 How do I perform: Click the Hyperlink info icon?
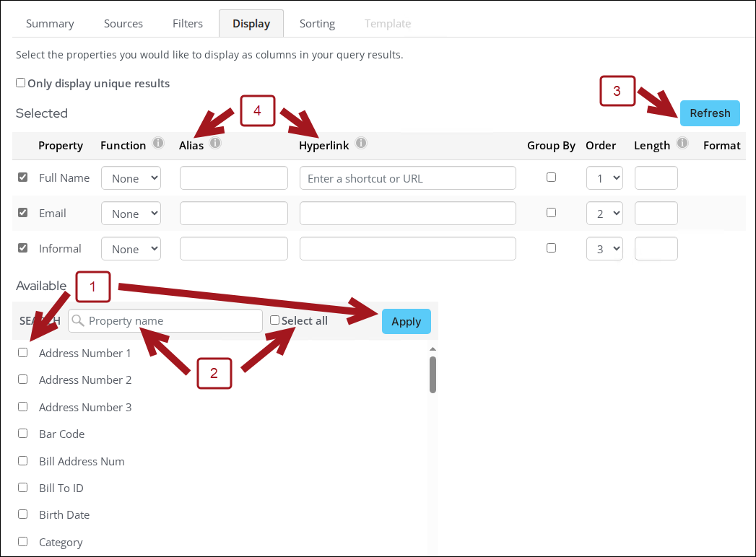click(x=361, y=144)
